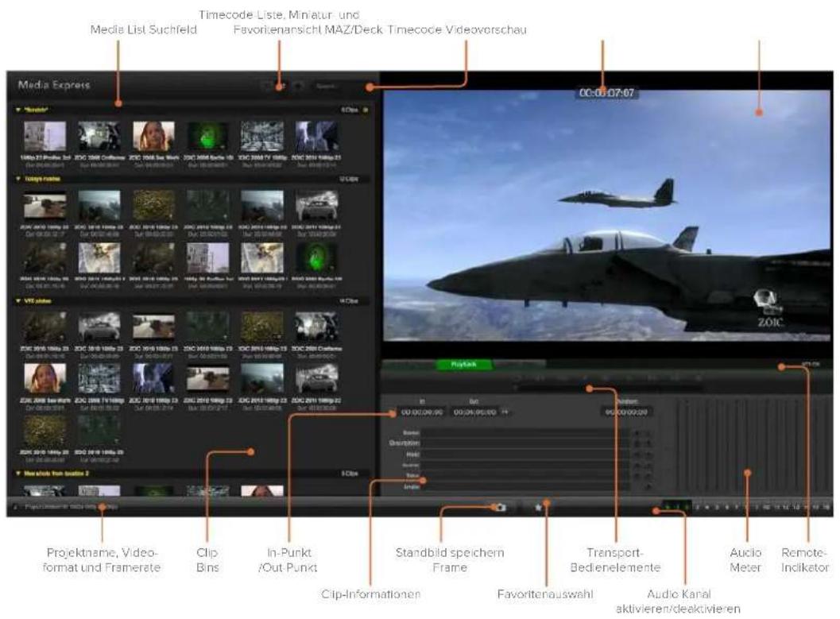Click the mark button right of Out timecode
This screenshot has height=619, width=840.
click(505, 412)
